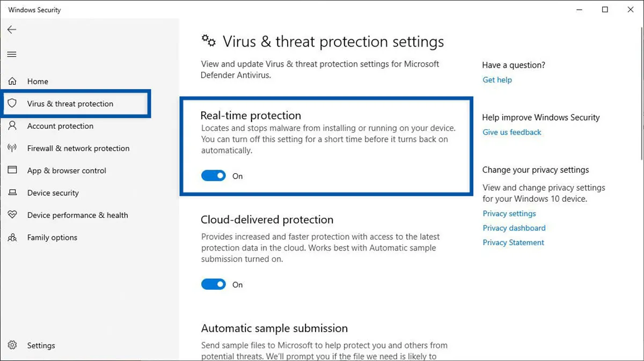
Task: Click the Firewall & network protection antenna icon
Action: (12, 149)
